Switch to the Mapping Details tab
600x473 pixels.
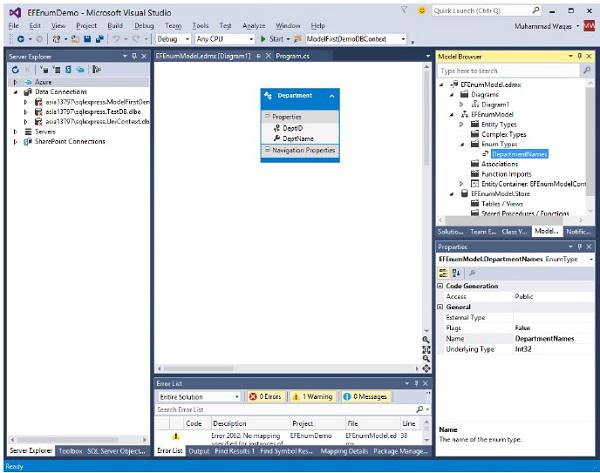[x=344, y=451]
